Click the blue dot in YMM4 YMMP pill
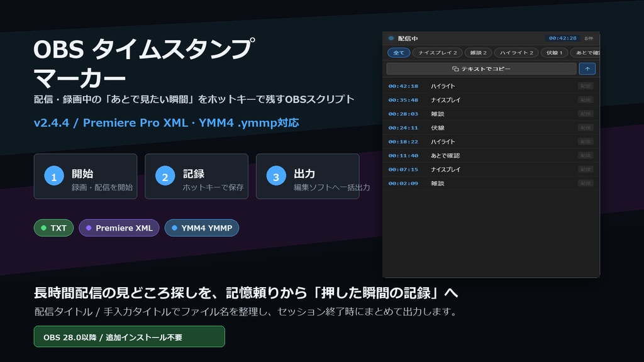 pyautogui.click(x=174, y=228)
